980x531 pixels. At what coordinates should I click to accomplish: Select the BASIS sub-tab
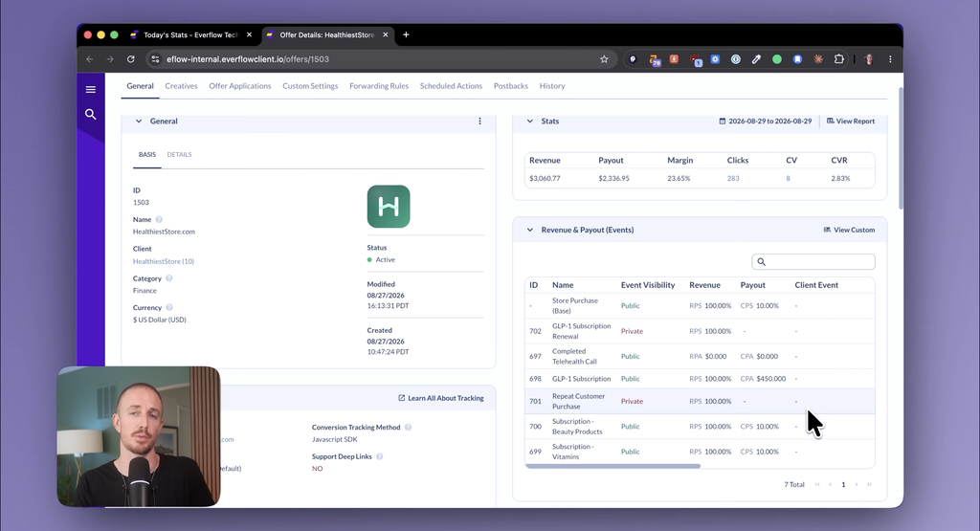[x=147, y=155]
